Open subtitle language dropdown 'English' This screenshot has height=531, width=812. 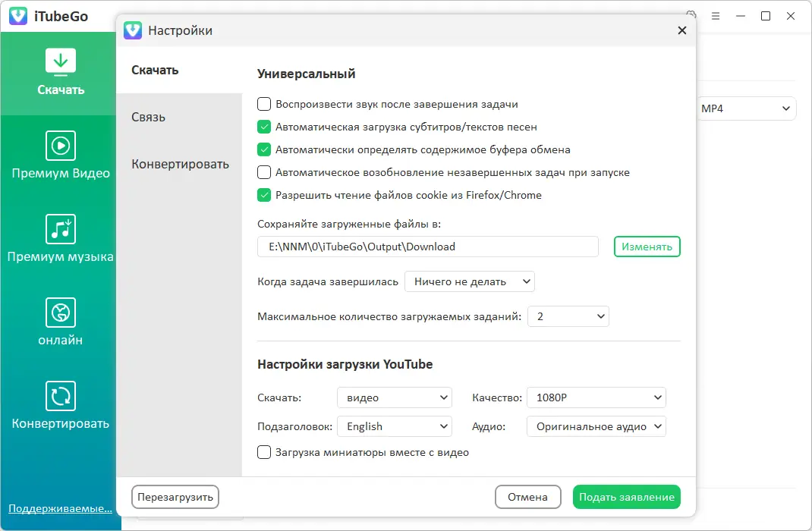(x=395, y=426)
